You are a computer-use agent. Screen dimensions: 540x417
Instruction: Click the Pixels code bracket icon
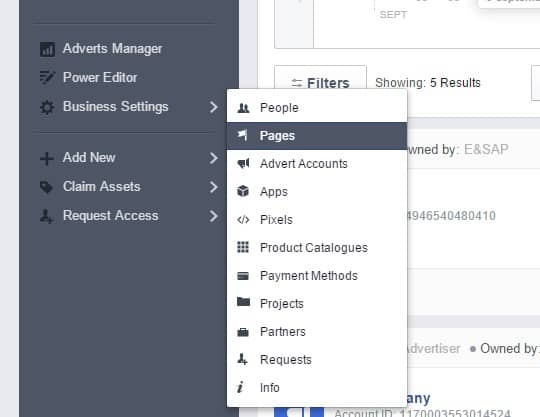[x=243, y=219]
